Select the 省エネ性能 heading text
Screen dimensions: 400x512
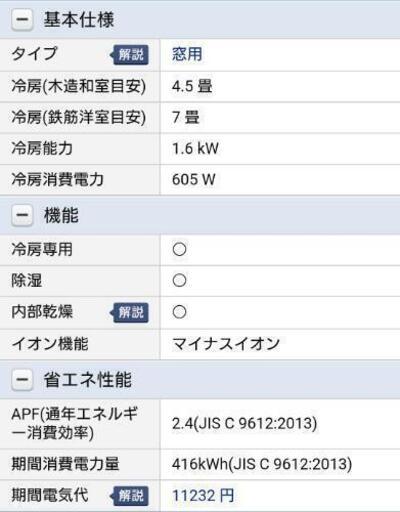pos(88,379)
